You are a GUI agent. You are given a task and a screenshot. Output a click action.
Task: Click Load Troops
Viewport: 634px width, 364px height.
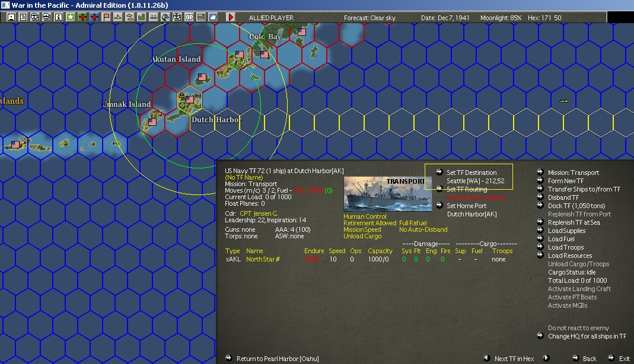(566, 247)
